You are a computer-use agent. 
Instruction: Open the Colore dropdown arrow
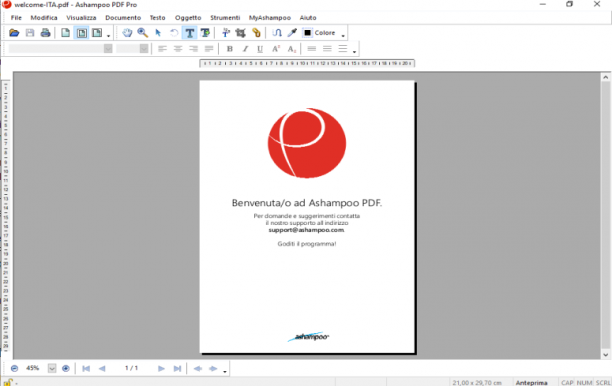pos(343,36)
